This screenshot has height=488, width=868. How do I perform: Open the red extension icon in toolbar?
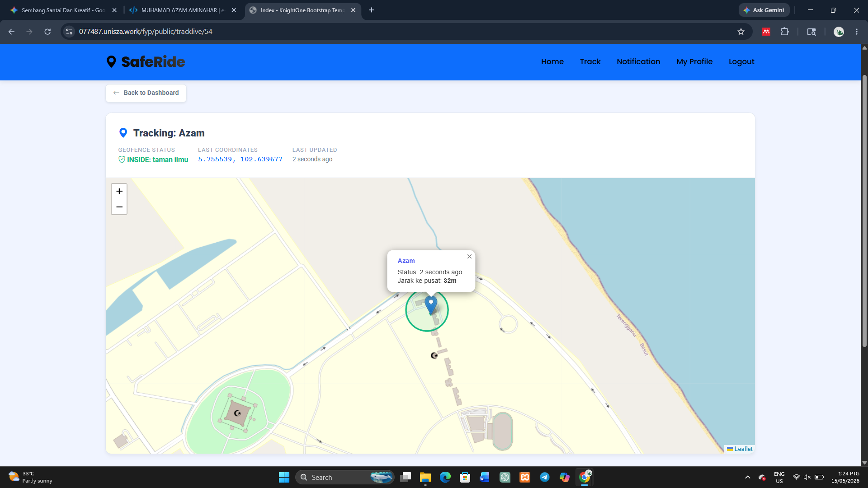[766, 32]
